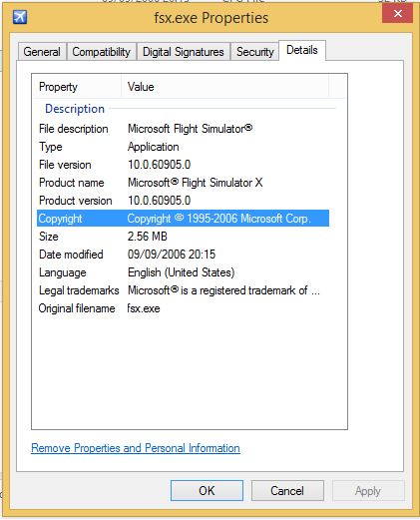Image resolution: width=420 pixels, height=520 pixels.
Task: Open Remove Properties and Personal Information link
Action: click(136, 448)
